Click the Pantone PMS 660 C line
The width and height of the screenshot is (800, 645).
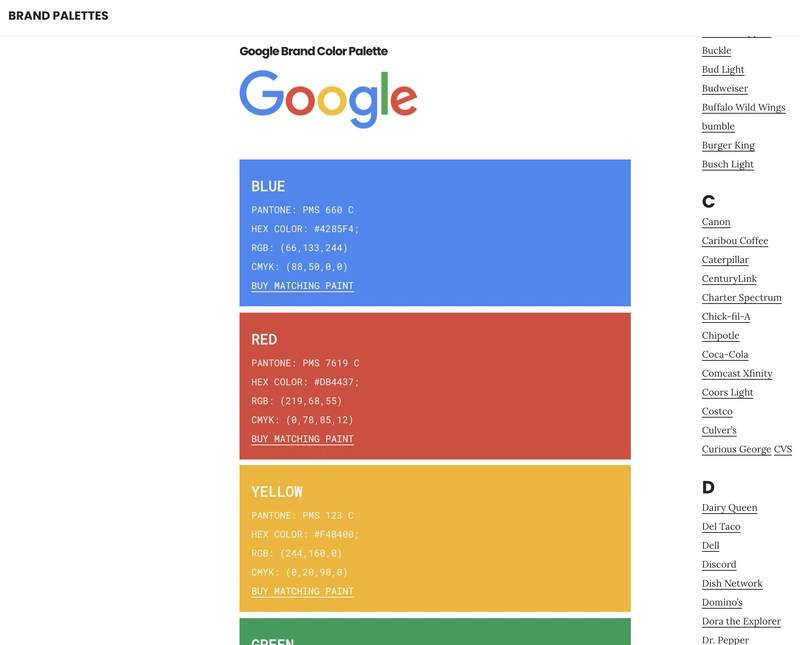tap(302, 210)
